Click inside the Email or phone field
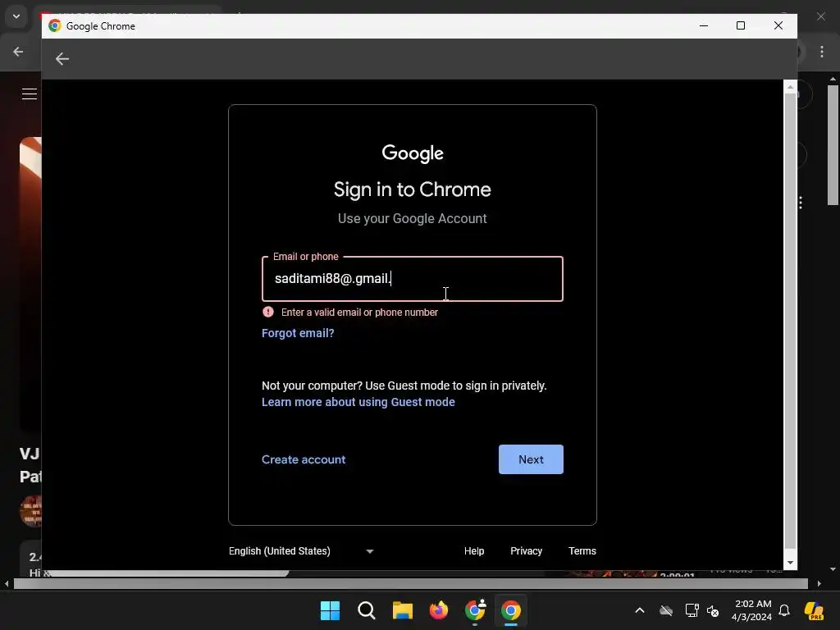This screenshot has width=840, height=630. click(x=412, y=279)
